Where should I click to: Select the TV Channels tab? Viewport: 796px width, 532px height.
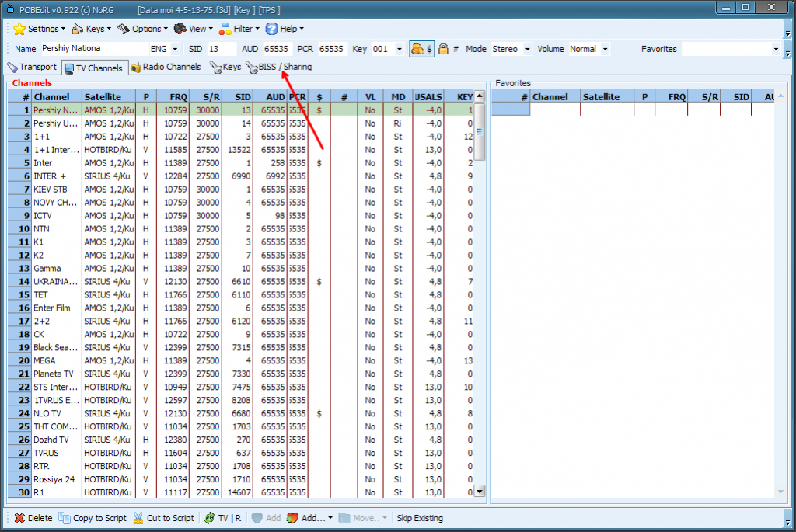pyautogui.click(x=94, y=68)
